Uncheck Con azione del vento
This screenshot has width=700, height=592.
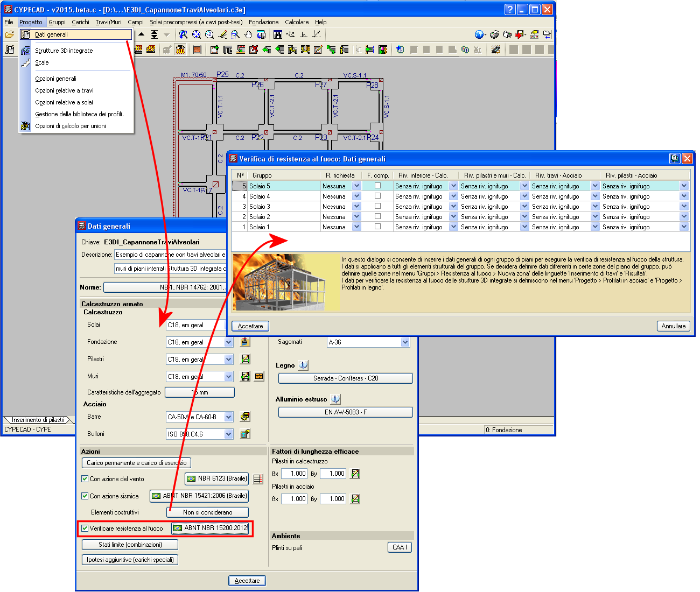85,479
